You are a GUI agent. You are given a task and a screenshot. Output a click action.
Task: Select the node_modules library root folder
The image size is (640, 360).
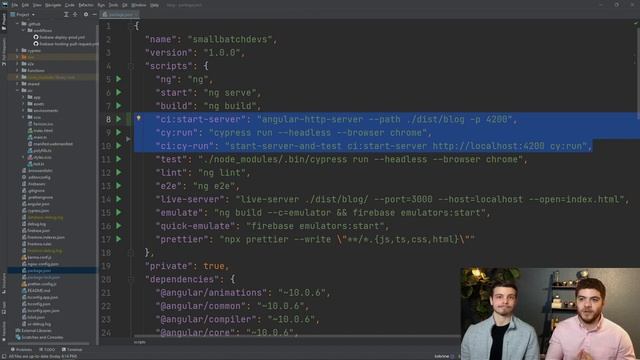51,77
